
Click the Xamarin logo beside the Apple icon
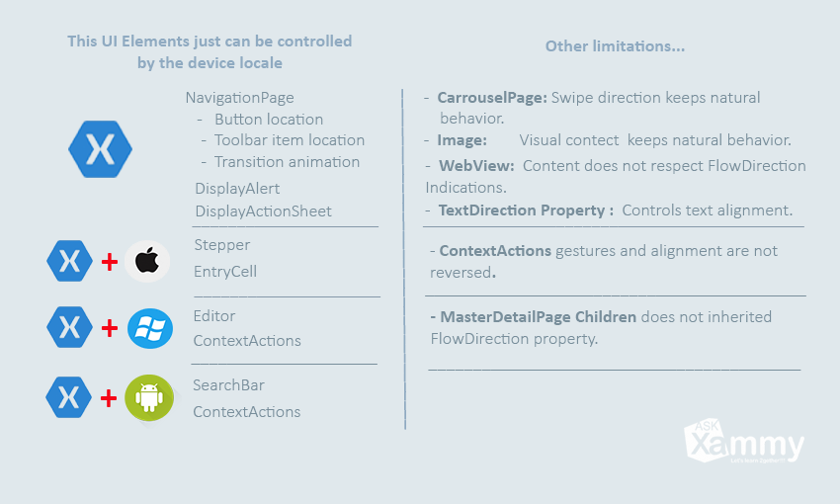(x=69, y=261)
